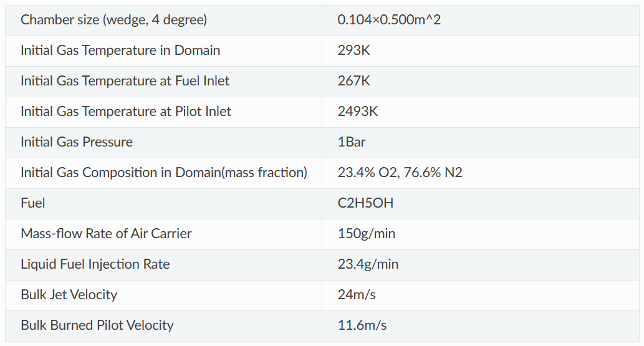Select the 267K temperature value

coord(353,80)
